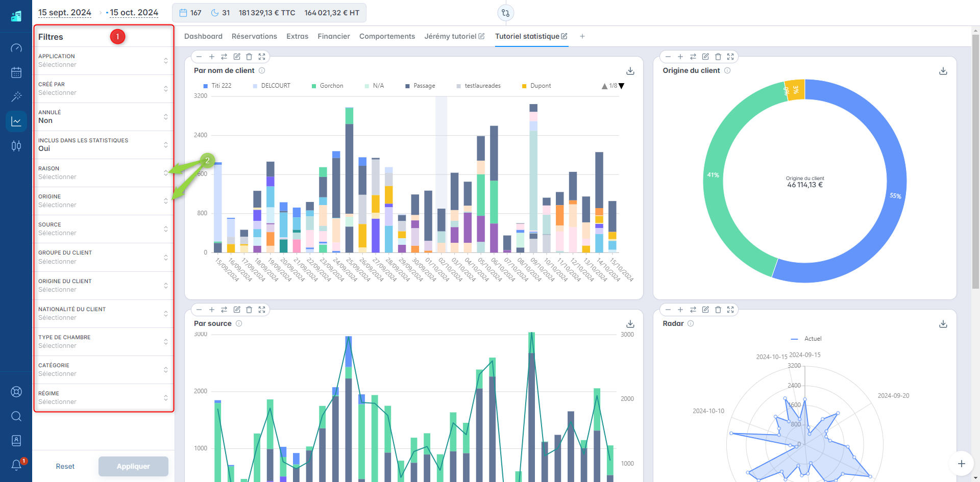Viewport: 980px width, 482px height.
Task: Open the Type de chambre dropdown
Action: (x=104, y=342)
